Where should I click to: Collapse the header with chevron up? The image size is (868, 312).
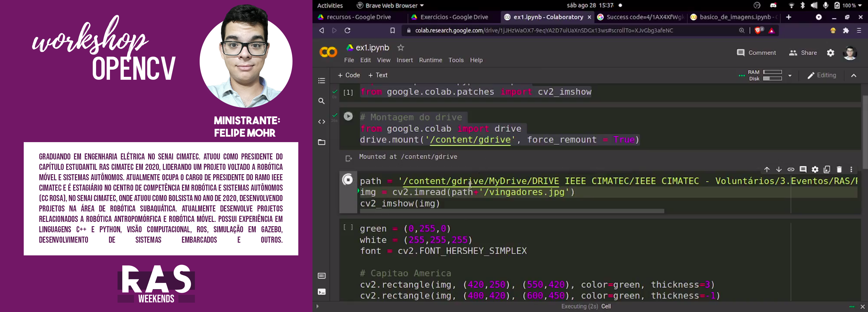click(853, 75)
